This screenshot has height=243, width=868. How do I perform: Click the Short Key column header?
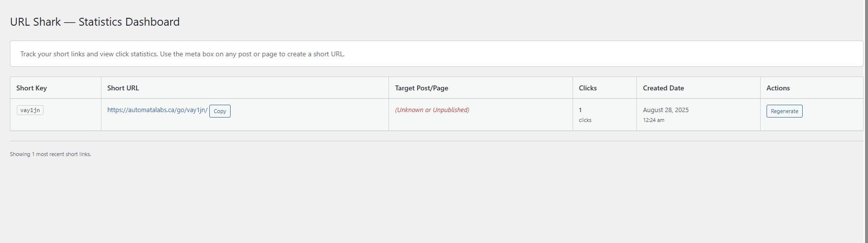click(32, 88)
